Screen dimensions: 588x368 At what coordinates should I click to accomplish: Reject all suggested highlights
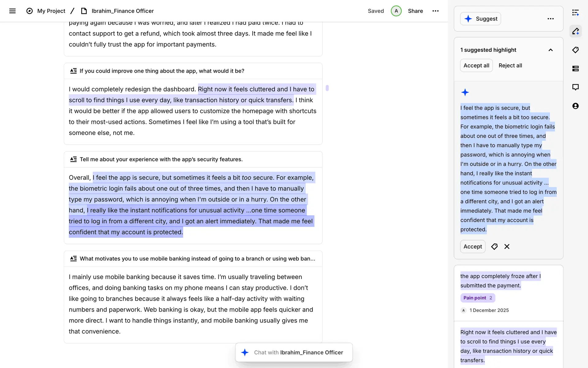tap(510, 66)
